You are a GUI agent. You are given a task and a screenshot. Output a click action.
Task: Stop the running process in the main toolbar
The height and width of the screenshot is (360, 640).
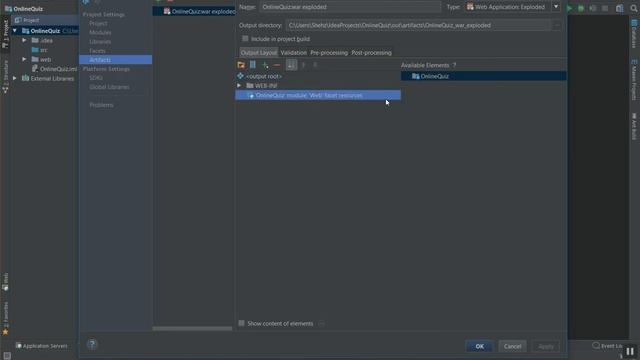point(605,8)
